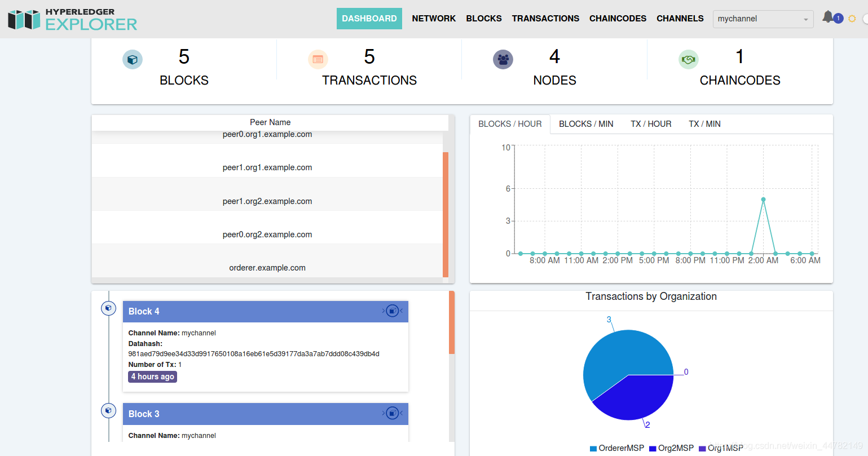Click the NODES count label
The image size is (868, 456).
[555, 81]
